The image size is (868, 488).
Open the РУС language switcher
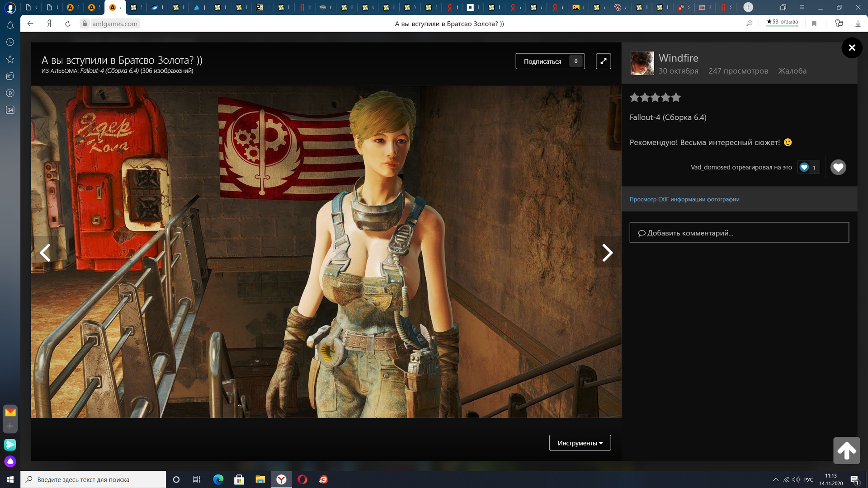[x=808, y=479]
